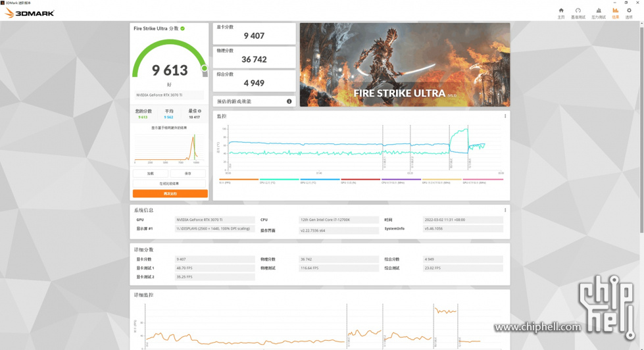Click the NVIDIA GeForce RTX 3070 Ti label under the gauge
This screenshot has height=350, width=644.
pos(169,95)
